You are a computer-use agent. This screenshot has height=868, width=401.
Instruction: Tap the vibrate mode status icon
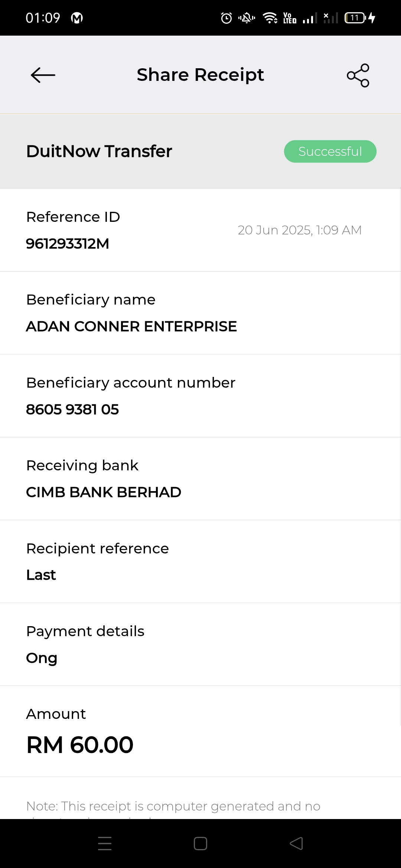(x=247, y=18)
